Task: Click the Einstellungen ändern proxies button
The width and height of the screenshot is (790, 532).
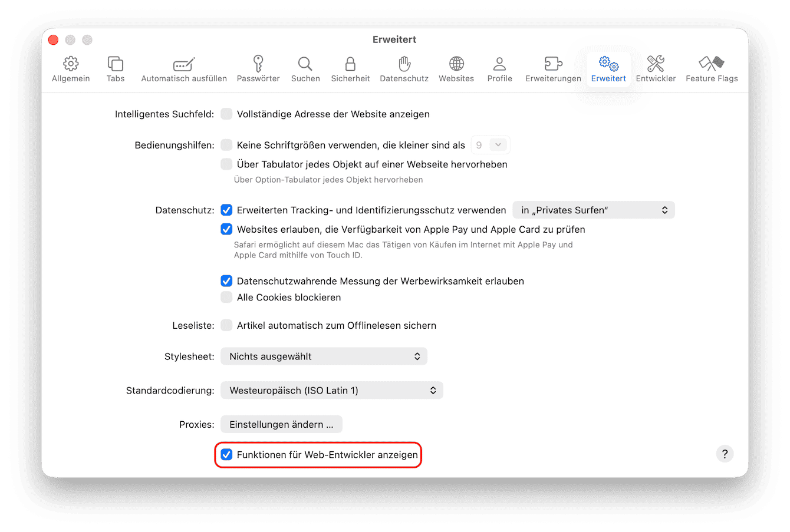Action: pyautogui.click(x=281, y=425)
